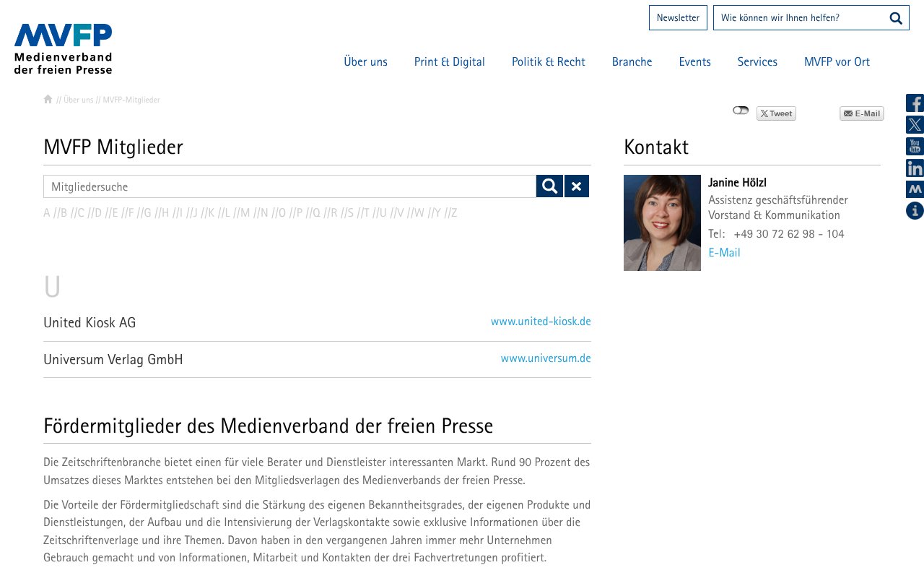The image size is (924, 578).
Task: Open www.united-kiosk.de member link
Action: (x=541, y=321)
